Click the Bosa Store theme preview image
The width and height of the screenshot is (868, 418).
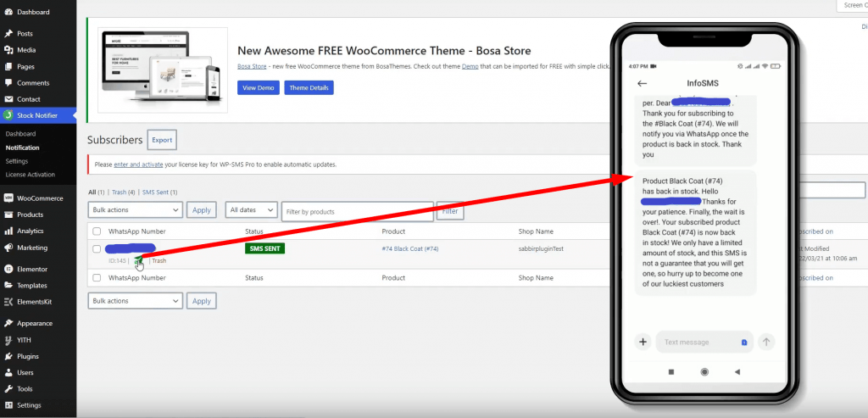pos(163,70)
